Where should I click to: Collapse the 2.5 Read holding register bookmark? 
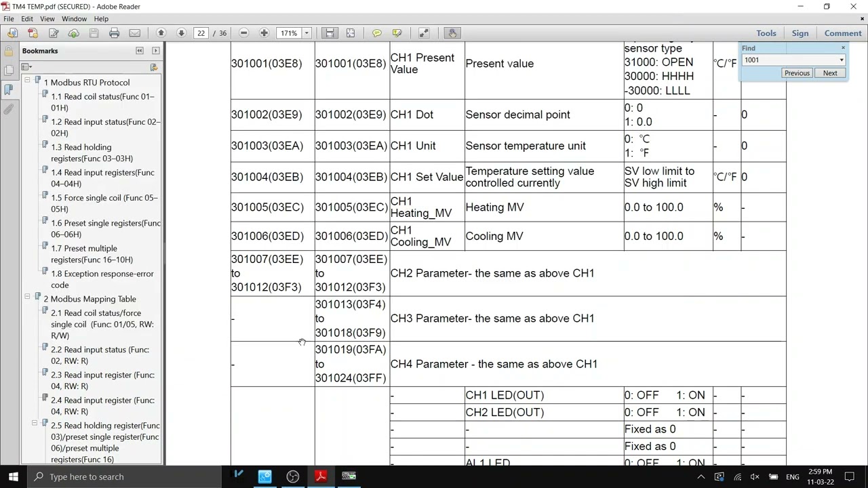pyautogui.click(x=35, y=423)
